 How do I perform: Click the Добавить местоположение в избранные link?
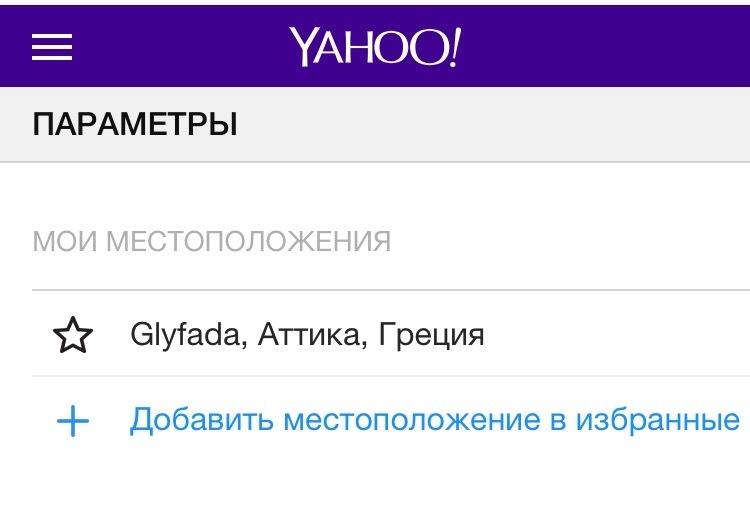point(434,420)
